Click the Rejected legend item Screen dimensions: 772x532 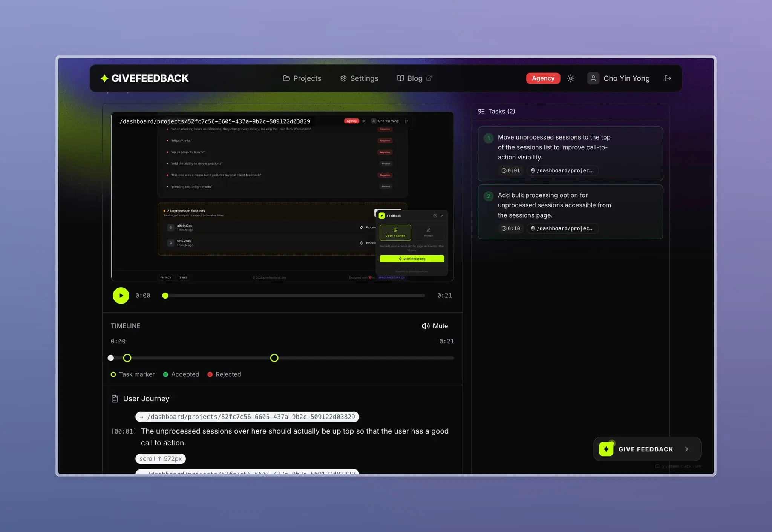click(224, 374)
